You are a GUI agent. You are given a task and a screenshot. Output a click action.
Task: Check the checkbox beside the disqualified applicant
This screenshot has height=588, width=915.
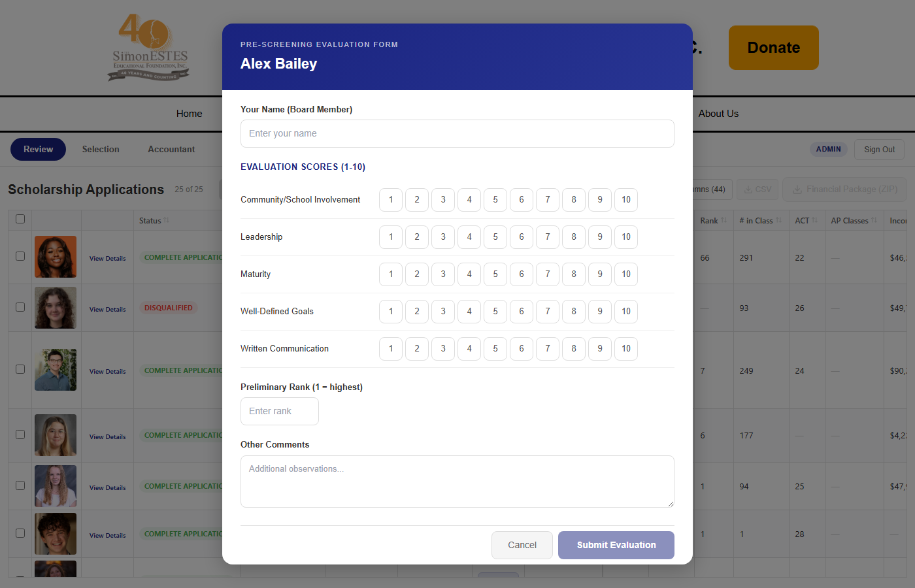[x=20, y=307]
